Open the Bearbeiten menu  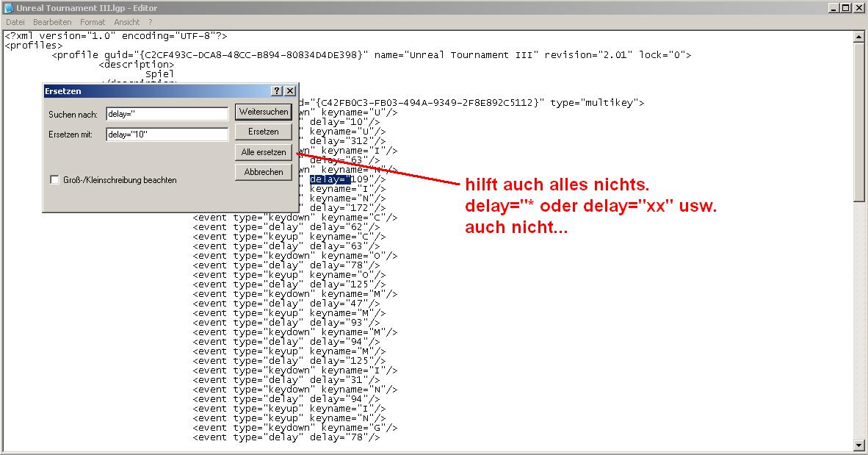coord(52,22)
